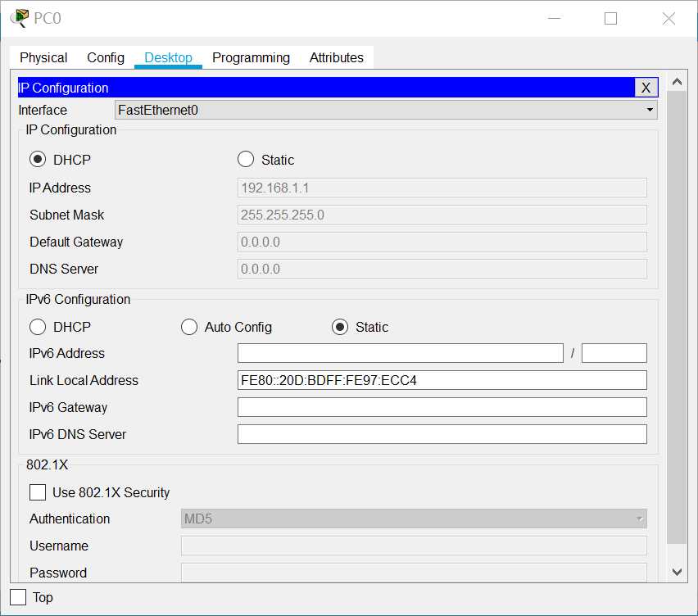
Task: Click the Default Gateway field
Action: [x=442, y=242]
